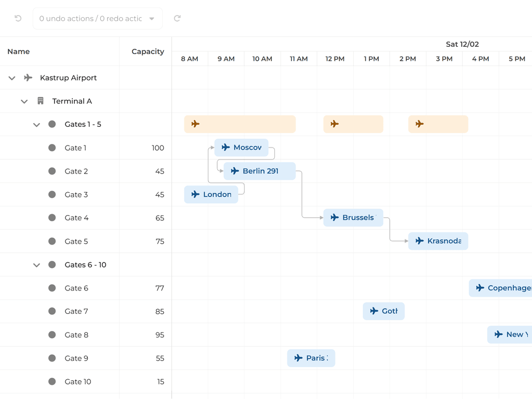This screenshot has height=399, width=532.
Task: Click the redo arrow icon
Action: [177, 18]
